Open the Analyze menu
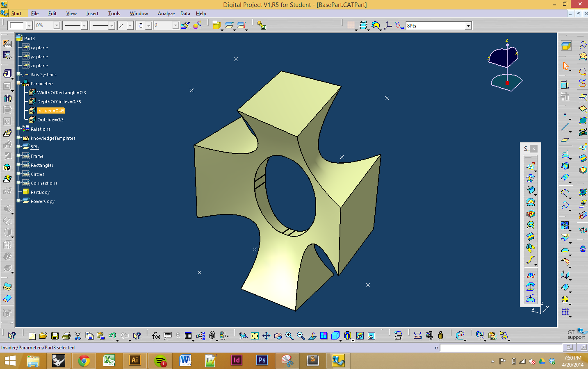 tap(166, 14)
